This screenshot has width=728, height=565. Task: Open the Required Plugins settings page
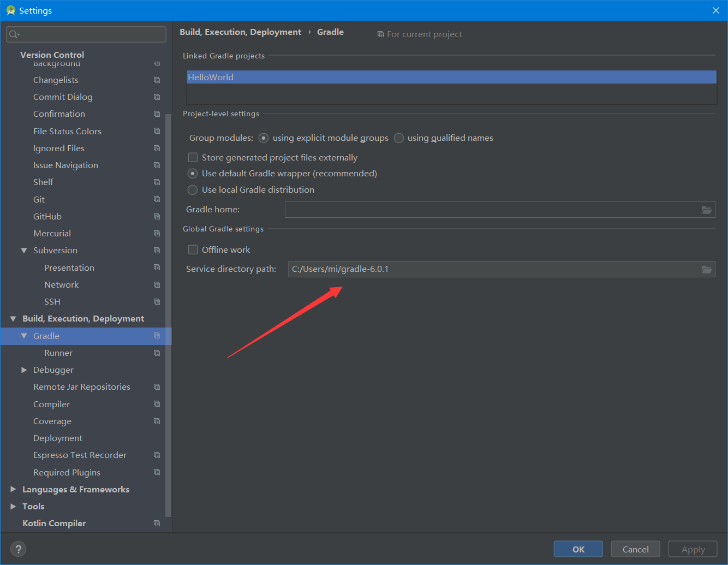coord(67,473)
